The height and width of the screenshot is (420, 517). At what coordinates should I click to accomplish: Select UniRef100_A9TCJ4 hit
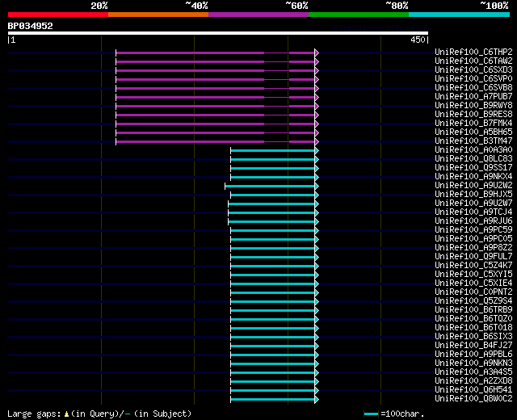point(473,212)
